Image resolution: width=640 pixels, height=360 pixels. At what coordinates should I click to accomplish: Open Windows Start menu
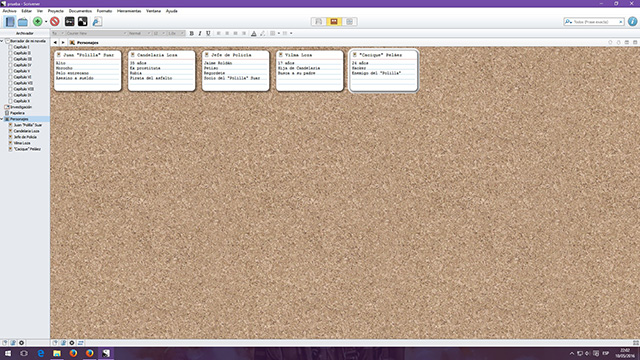(8, 353)
